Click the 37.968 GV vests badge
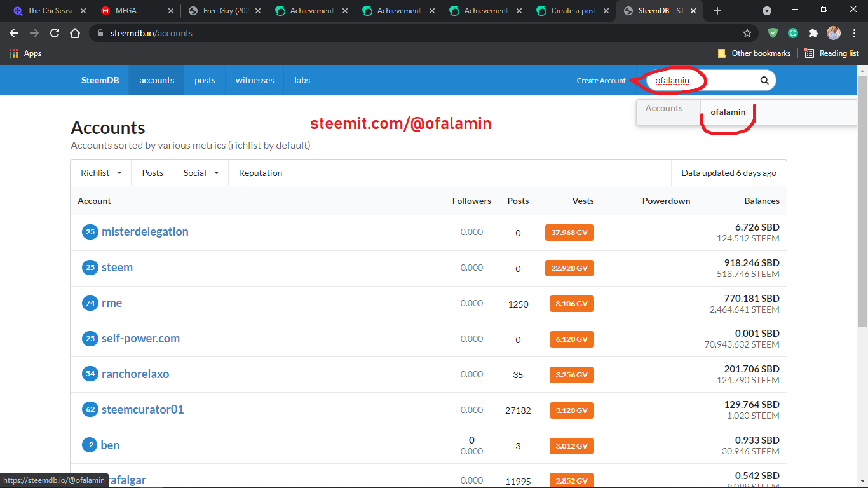The height and width of the screenshot is (488, 868). [x=569, y=233]
